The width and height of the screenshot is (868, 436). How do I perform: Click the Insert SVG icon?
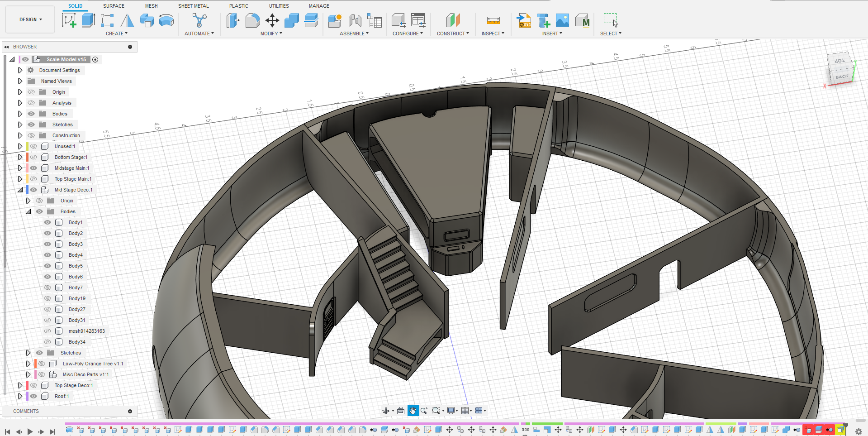click(524, 20)
